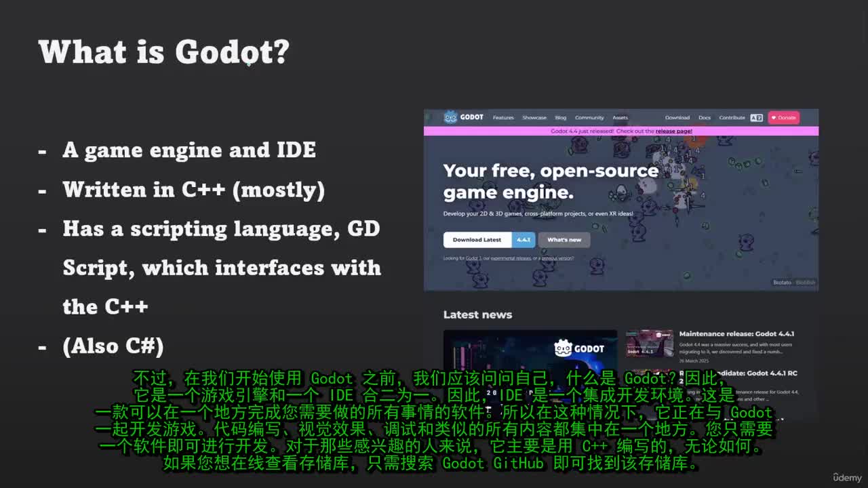Viewport: 868px width, 488px height.
Task: Open the Community nav item
Action: 589,118
